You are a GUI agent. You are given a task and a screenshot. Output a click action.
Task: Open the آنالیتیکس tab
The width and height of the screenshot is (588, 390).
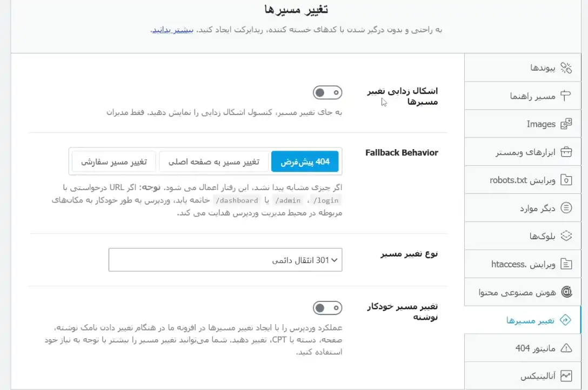pos(523,376)
